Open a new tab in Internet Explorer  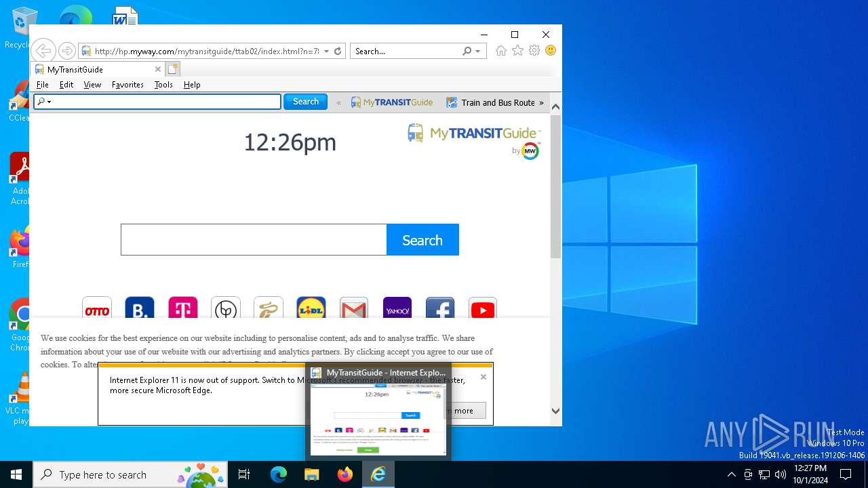click(172, 69)
